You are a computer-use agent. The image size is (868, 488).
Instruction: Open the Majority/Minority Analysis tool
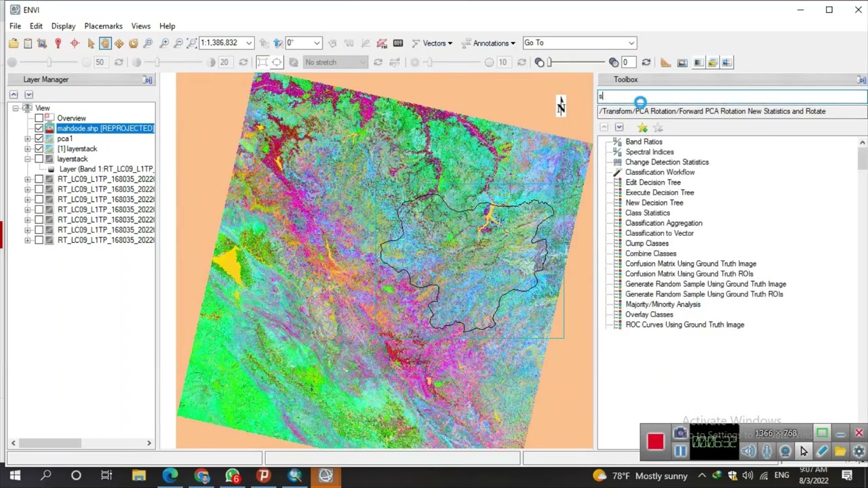coord(663,304)
